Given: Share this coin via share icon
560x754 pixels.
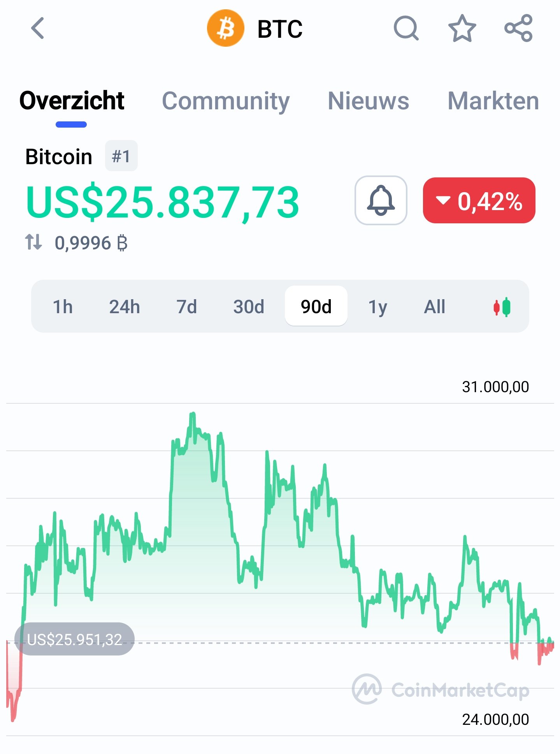Looking at the screenshot, I should (x=518, y=28).
